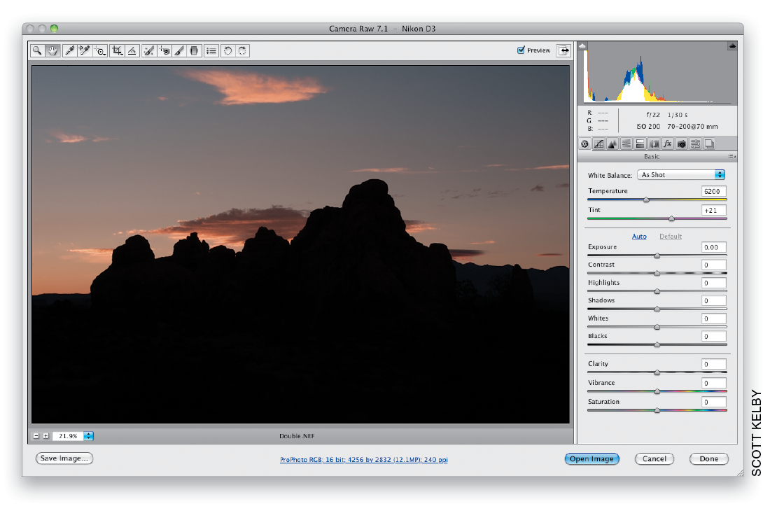Open the White Balance As Shot dropdown
770x532 pixels.
coord(681,175)
